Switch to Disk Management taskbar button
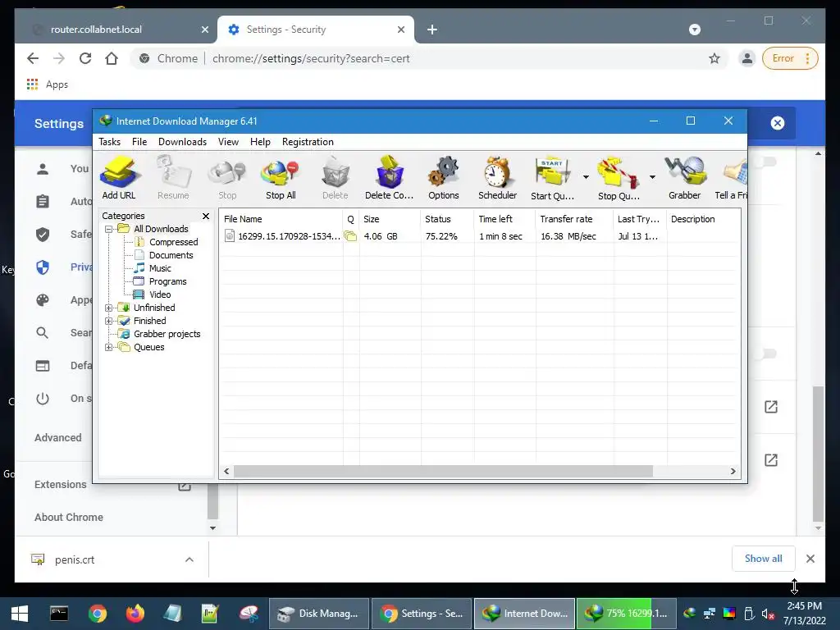 [x=319, y=614]
